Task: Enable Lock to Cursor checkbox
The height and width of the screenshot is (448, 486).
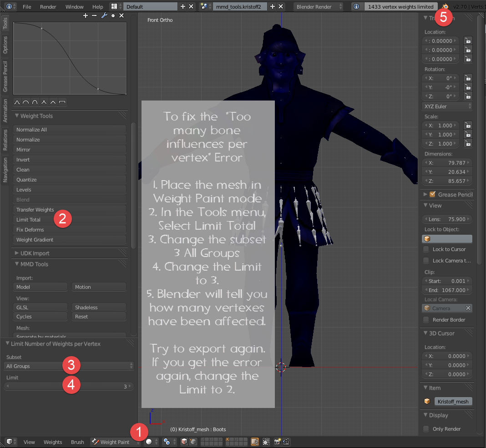Action: click(x=426, y=249)
